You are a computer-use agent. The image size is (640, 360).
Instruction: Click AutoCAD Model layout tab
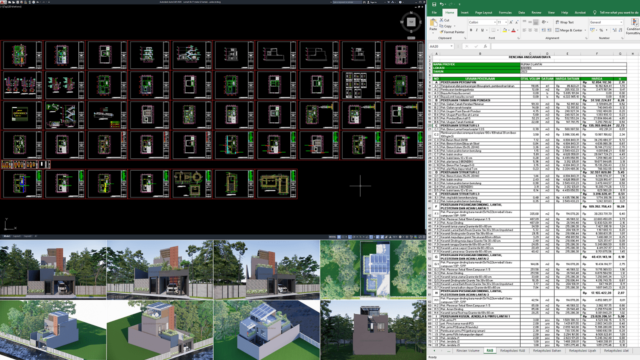7,236
